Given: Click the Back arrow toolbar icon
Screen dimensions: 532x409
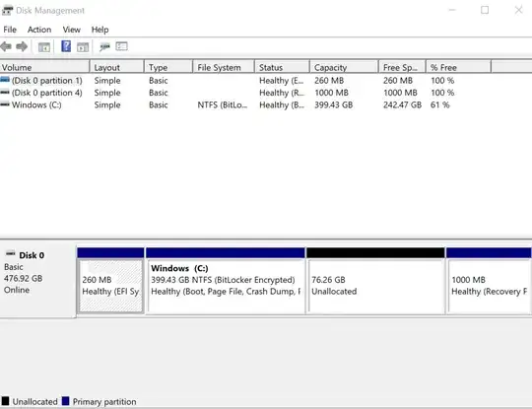Looking at the screenshot, I should [x=6, y=46].
